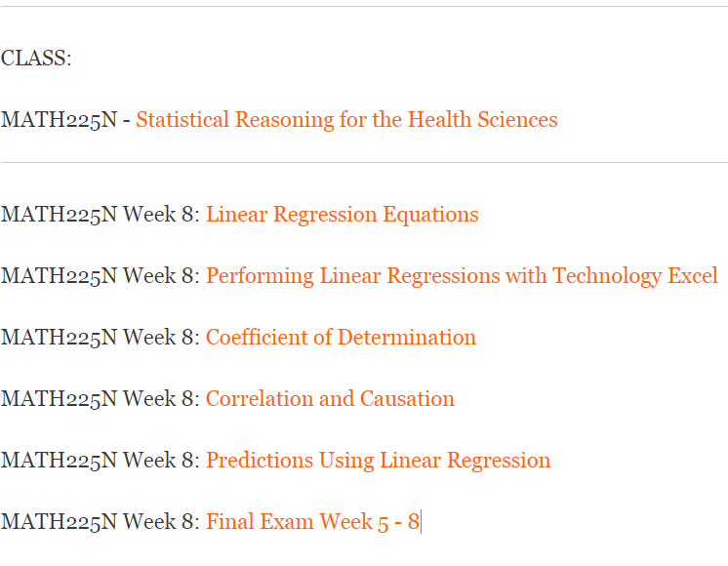
Task: Click the words Health Sciences in the class title
Action: pyautogui.click(x=482, y=120)
